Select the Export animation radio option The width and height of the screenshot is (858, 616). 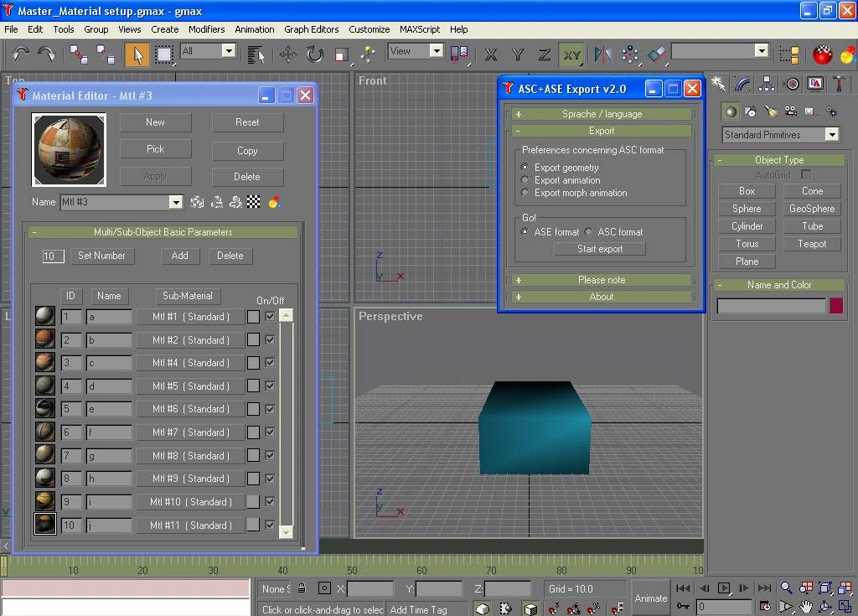click(x=525, y=180)
